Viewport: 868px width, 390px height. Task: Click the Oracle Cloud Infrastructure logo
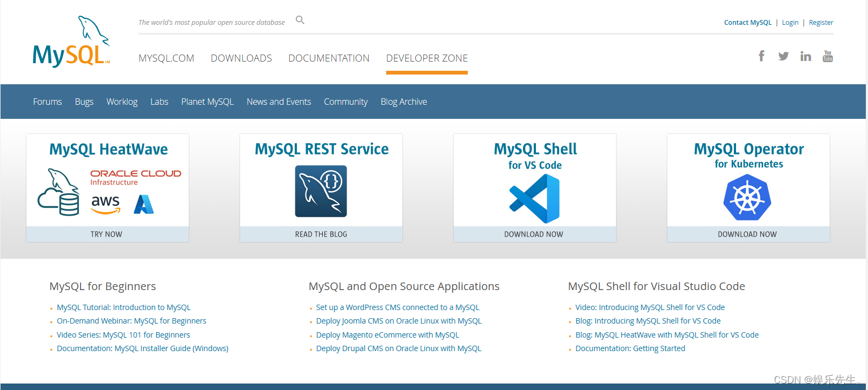[136, 177]
